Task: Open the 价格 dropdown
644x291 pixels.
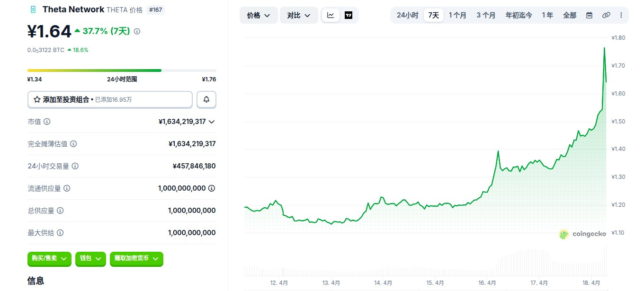Action: (259, 15)
